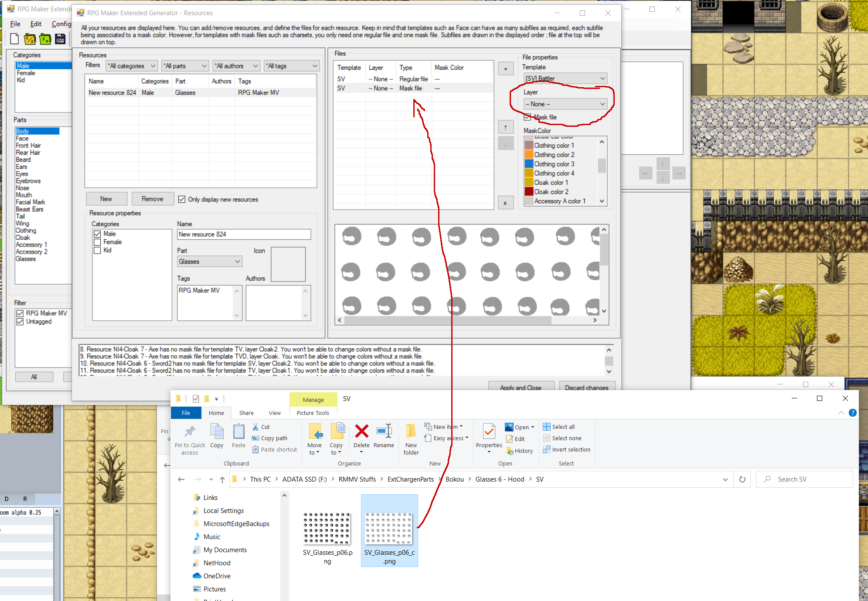Click the Save disk toolbar icon
The image size is (868, 601).
(60, 39)
